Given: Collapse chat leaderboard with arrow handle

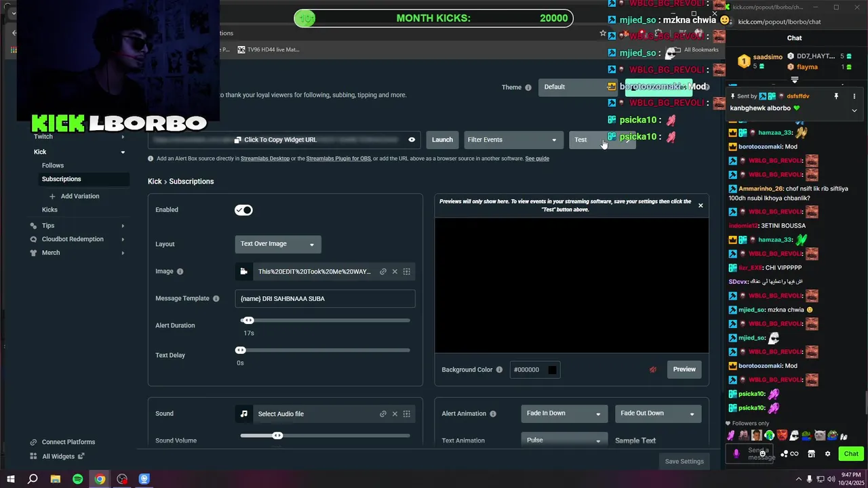Looking at the screenshot, I should (794, 80).
